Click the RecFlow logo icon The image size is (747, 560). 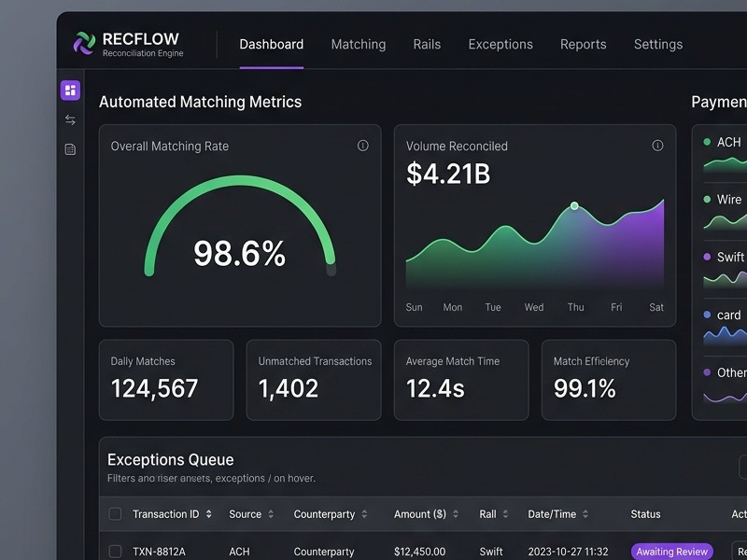(x=84, y=43)
